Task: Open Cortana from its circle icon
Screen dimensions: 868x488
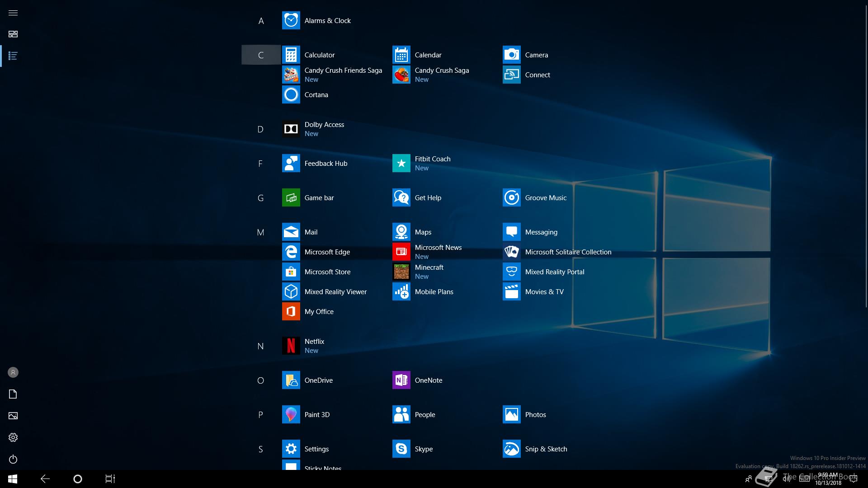Action: point(291,95)
